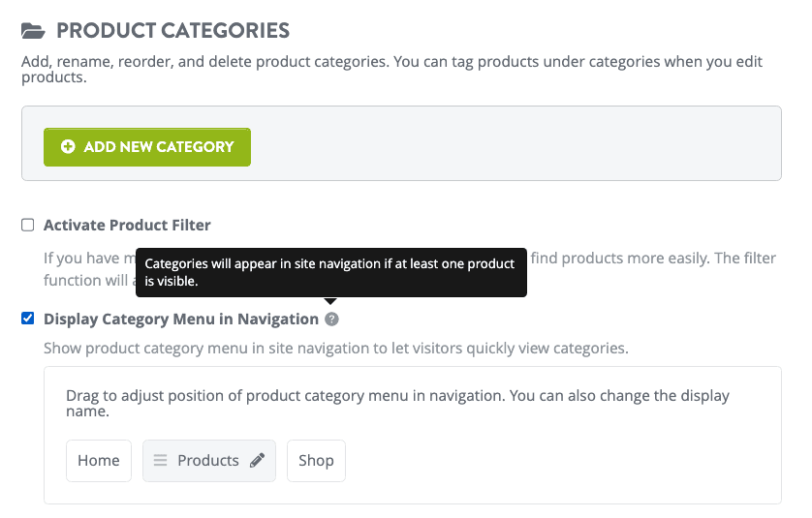This screenshot has height=518, width=812.
Task: Click the Product Categories heading text
Action: 172,31
